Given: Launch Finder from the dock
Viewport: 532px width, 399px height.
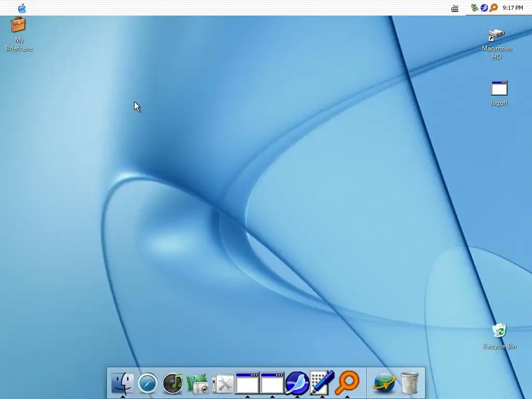Looking at the screenshot, I should pyautogui.click(x=123, y=383).
